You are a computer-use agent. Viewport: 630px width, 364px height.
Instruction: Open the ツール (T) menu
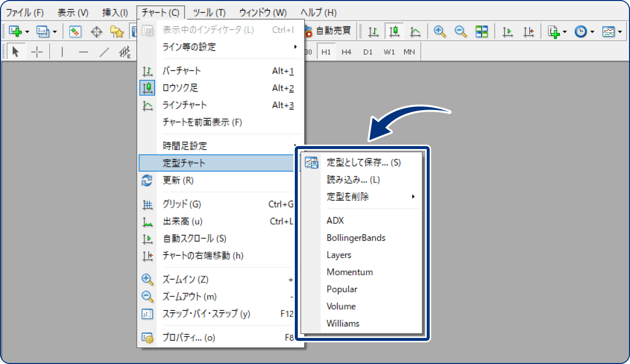209,12
